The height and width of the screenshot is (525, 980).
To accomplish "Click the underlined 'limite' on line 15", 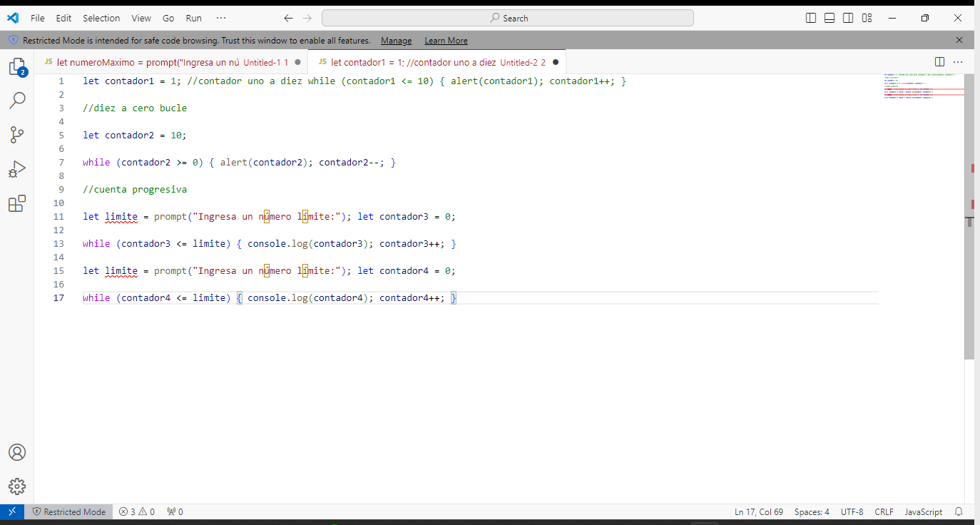I will [x=121, y=270].
